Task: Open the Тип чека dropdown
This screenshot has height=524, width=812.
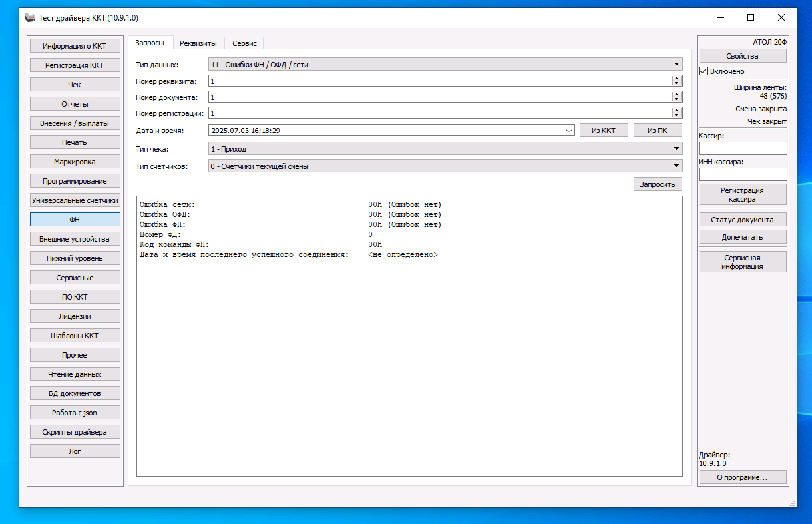Action: (x=445, y=149)
